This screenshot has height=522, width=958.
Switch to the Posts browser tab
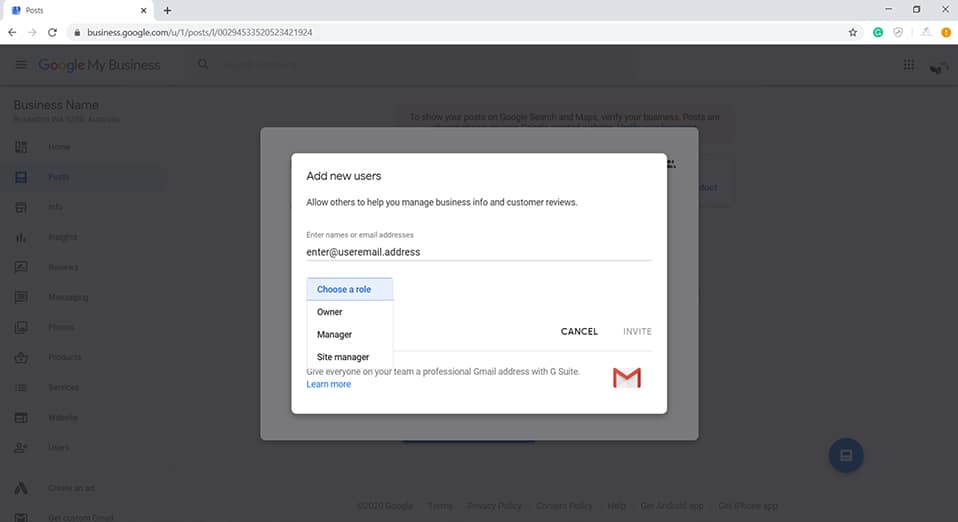tap(76, 10)
